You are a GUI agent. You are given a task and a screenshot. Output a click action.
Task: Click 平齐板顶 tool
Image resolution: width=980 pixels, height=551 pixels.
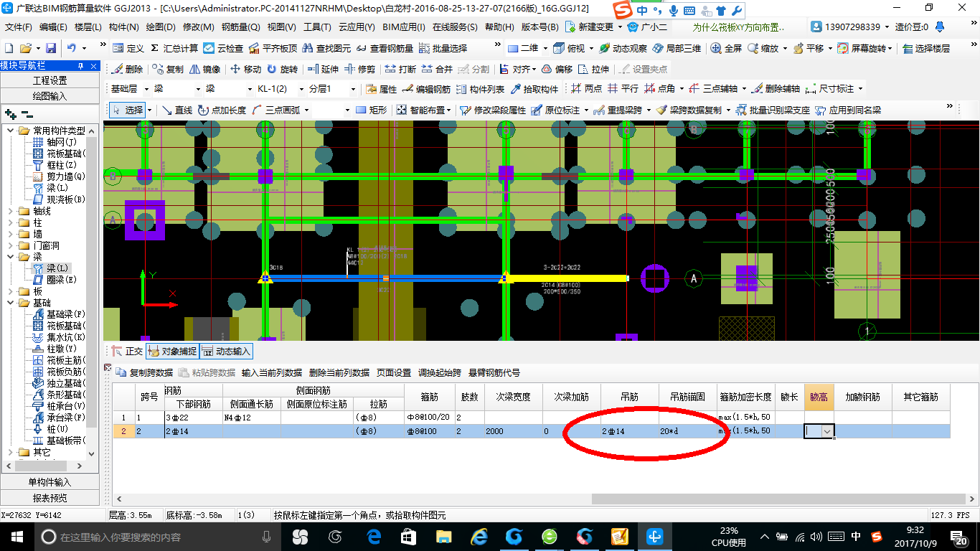tap(273, 48)
